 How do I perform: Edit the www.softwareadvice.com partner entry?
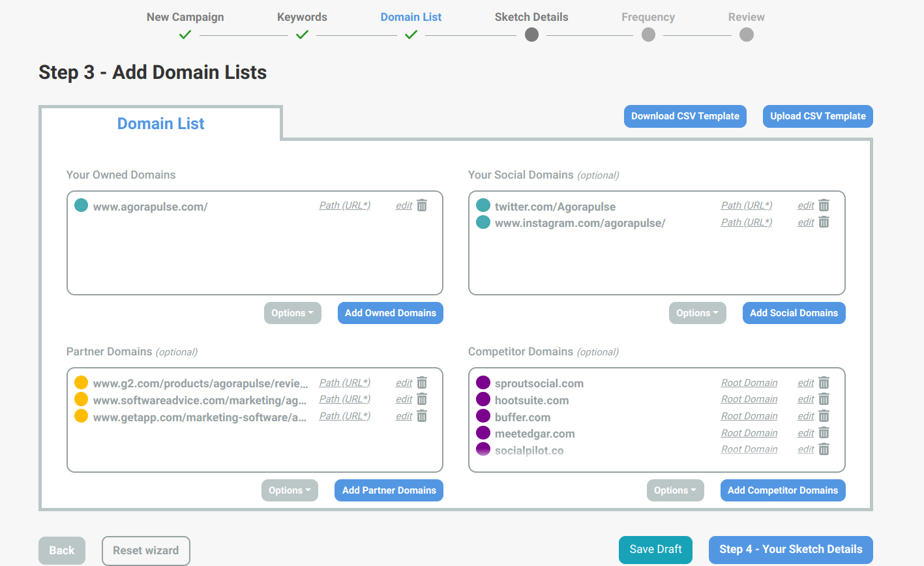[x=404, y=399]
